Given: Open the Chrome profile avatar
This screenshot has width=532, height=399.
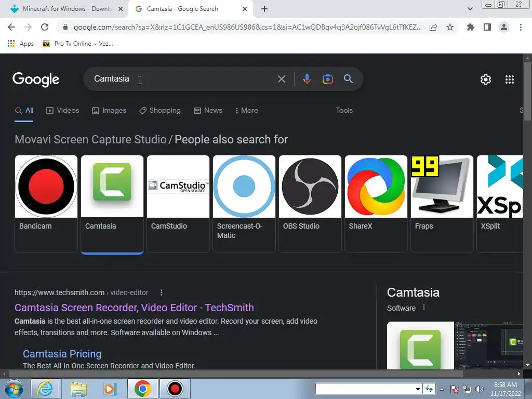Looking at the screenshot, I should click(504, 27).
